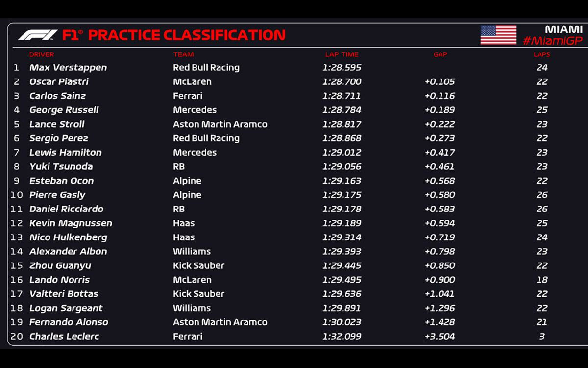Viewport: 588px width, 368px height.
Task: Open Max Verstappen's driver entry
Action: [68, 68]
